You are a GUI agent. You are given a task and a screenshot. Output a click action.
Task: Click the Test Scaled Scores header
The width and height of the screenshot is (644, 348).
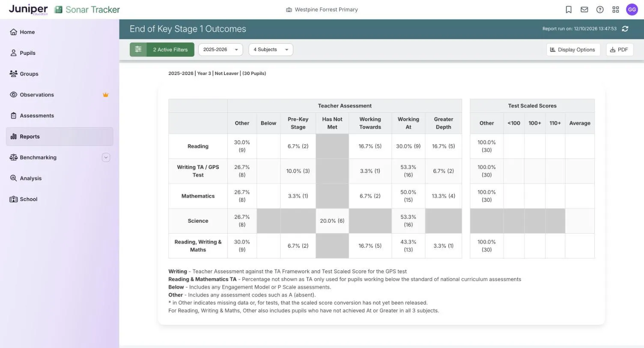click(x=532, y=105)
